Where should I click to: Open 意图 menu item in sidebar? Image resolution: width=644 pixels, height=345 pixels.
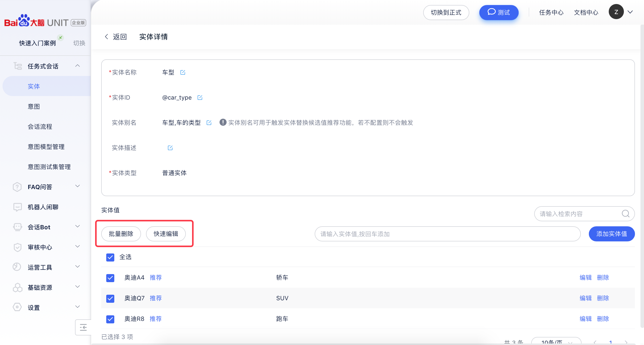[34, 106]
